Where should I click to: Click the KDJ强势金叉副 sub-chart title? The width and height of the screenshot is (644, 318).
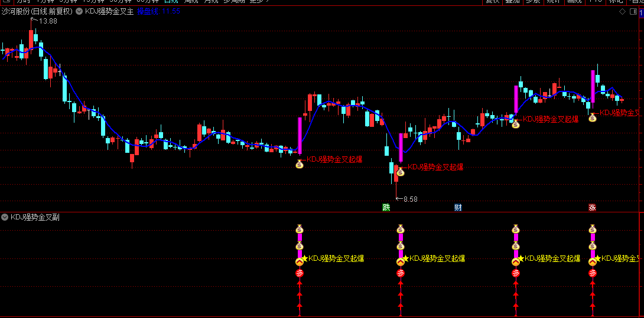click(x=35, y=217)
